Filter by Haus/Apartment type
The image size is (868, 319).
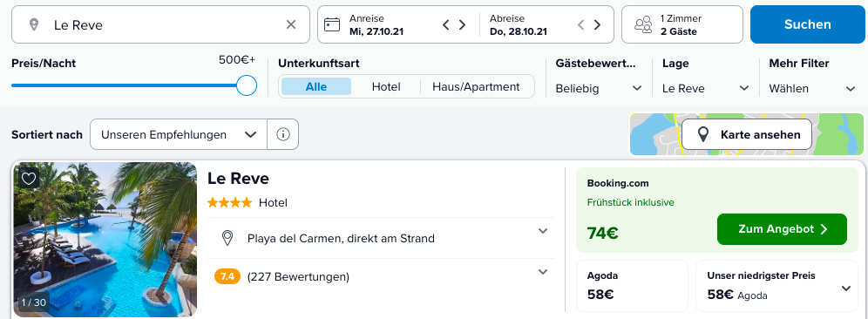[476, 86]
